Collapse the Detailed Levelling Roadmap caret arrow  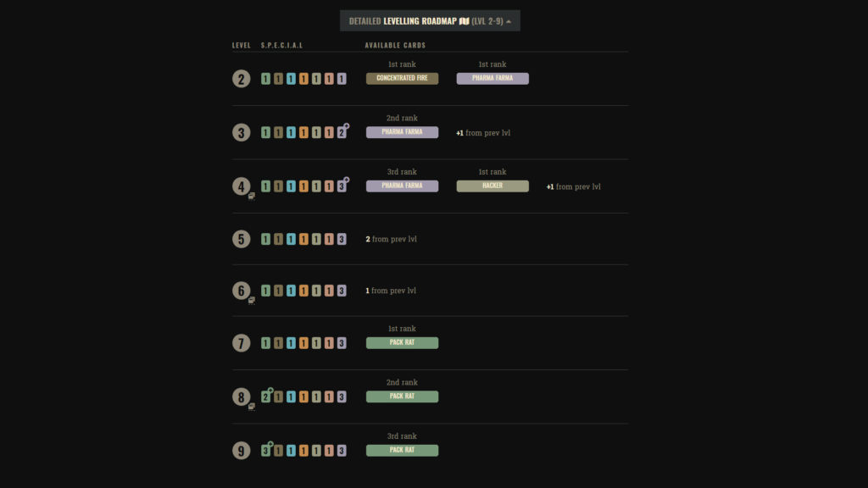pos(509,21)
